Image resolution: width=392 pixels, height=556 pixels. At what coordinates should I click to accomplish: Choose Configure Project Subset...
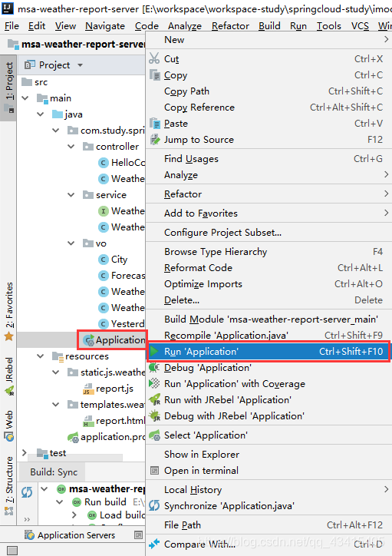tap(268, 232)
